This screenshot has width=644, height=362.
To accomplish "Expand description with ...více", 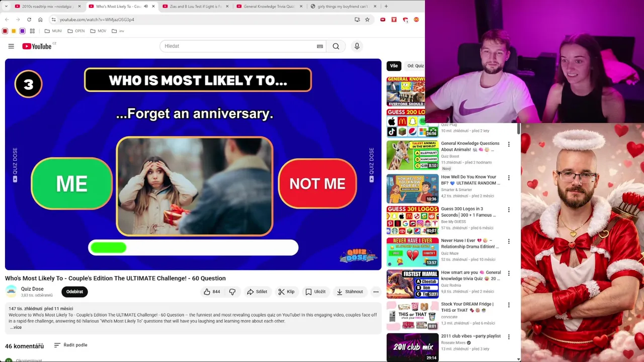I will point(16,327).
